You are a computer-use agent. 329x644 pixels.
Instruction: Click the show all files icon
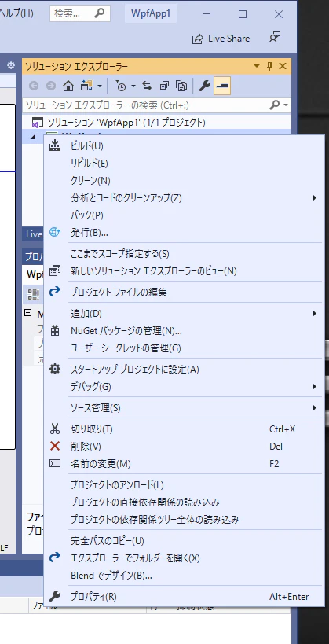(181, 86)
